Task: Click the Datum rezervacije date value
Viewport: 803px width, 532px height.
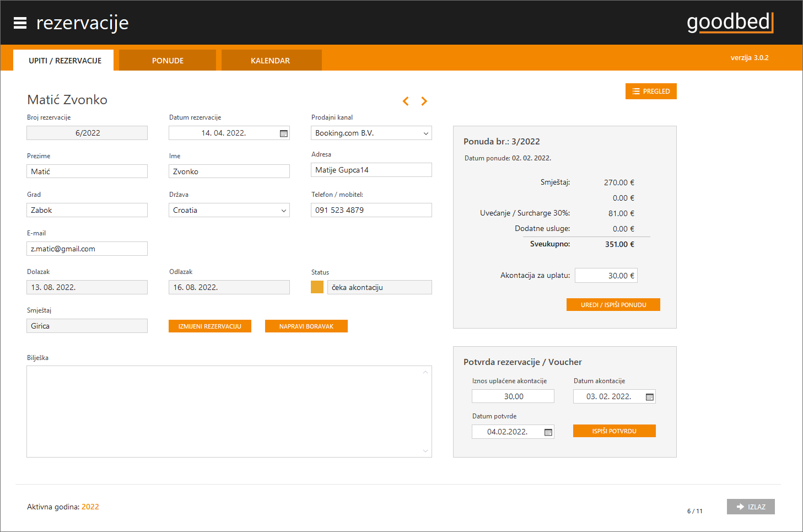Action: (x=223, y=133)
